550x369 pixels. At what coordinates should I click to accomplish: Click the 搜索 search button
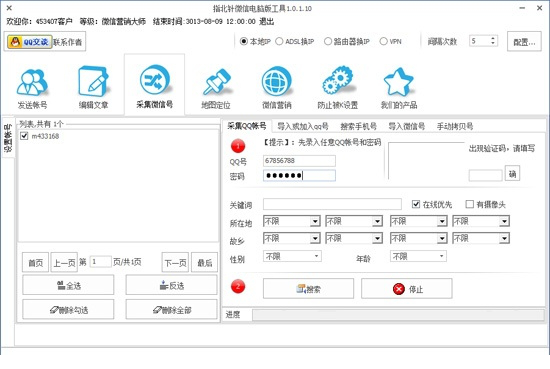308,289
